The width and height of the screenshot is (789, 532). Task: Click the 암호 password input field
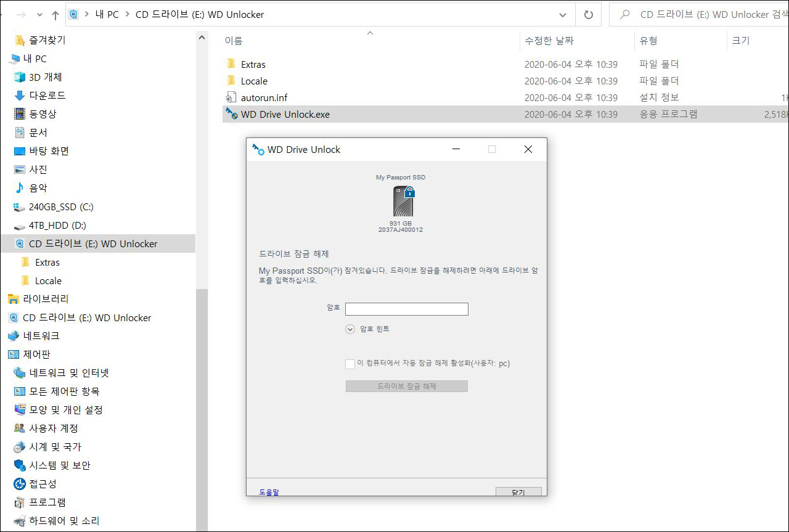click(x=406, y=309)
